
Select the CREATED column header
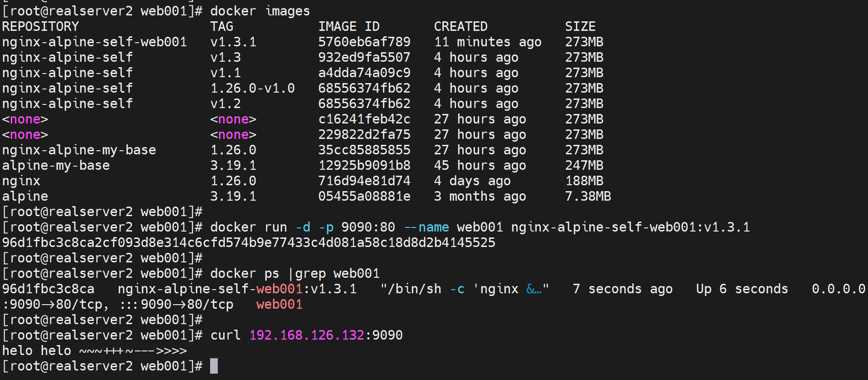pos(461,27)
